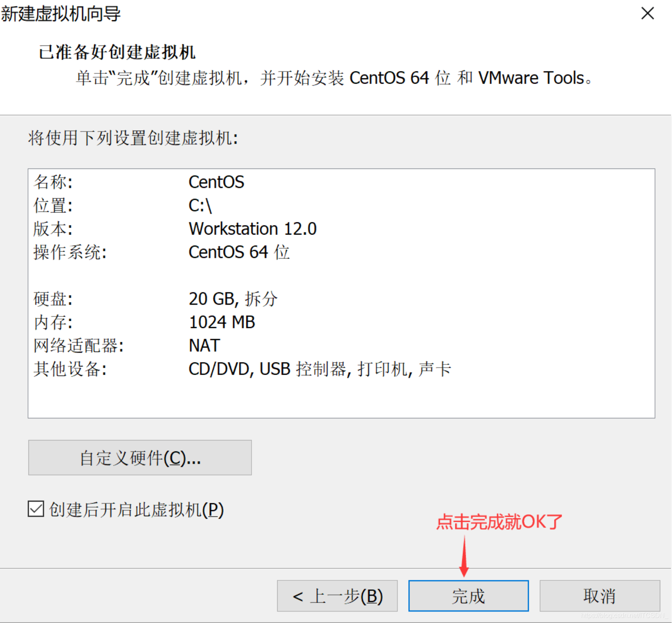The width and height of the screenshot is (672, 623).
Task: Select the version value Workstation 12.0
Action: click(252, 229)
